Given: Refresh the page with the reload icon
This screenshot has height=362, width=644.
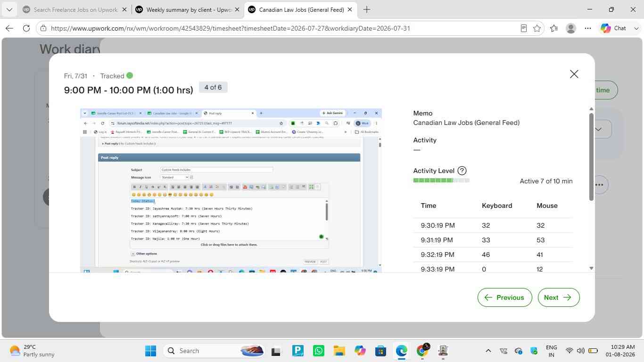Looking at the screenshot, I should point(26,28).
